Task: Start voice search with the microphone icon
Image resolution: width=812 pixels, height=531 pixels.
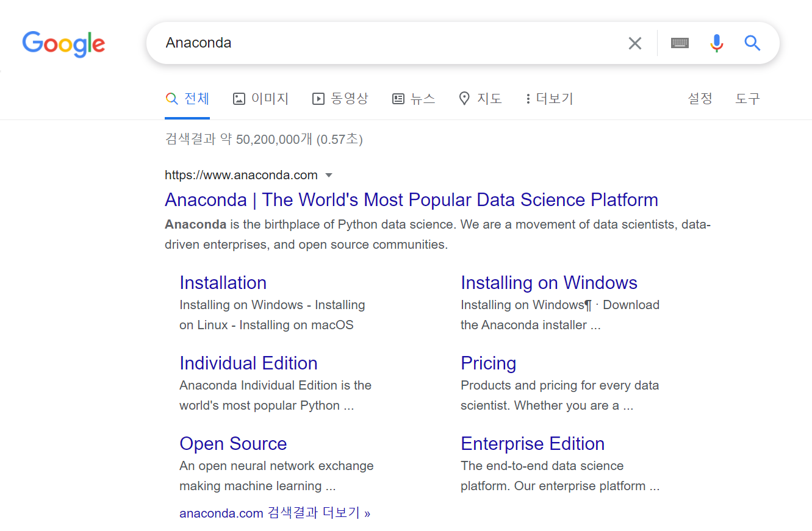Action: (717, 43)
